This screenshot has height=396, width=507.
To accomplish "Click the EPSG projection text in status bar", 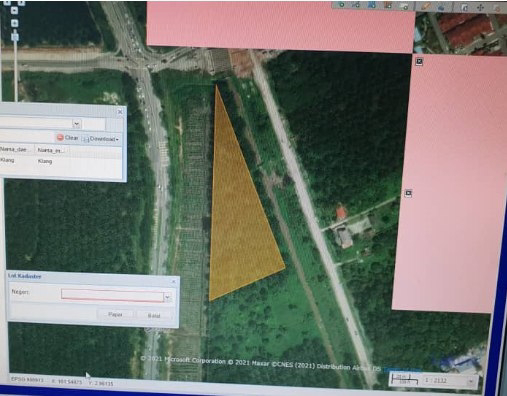I will (x=27, y=379).
